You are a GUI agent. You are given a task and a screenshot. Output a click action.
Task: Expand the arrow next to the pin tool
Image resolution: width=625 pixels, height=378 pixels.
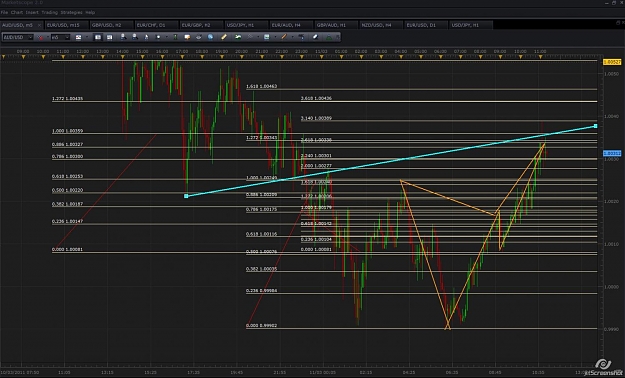(258, 37)
